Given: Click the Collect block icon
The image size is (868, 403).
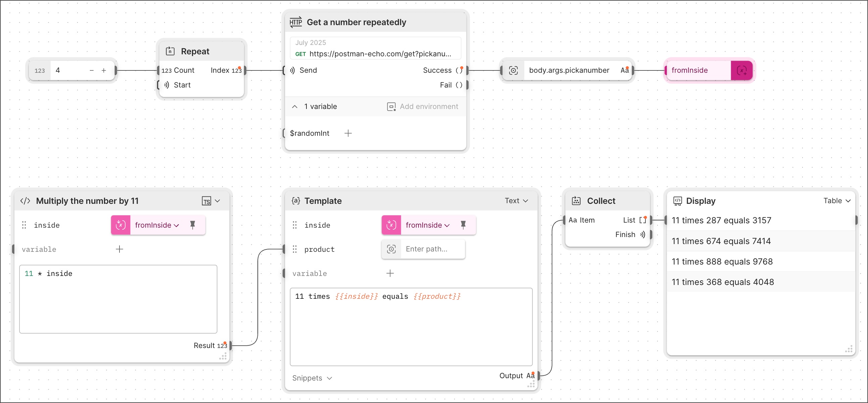Looking at the screenshot, I should [x=576, y=201].
